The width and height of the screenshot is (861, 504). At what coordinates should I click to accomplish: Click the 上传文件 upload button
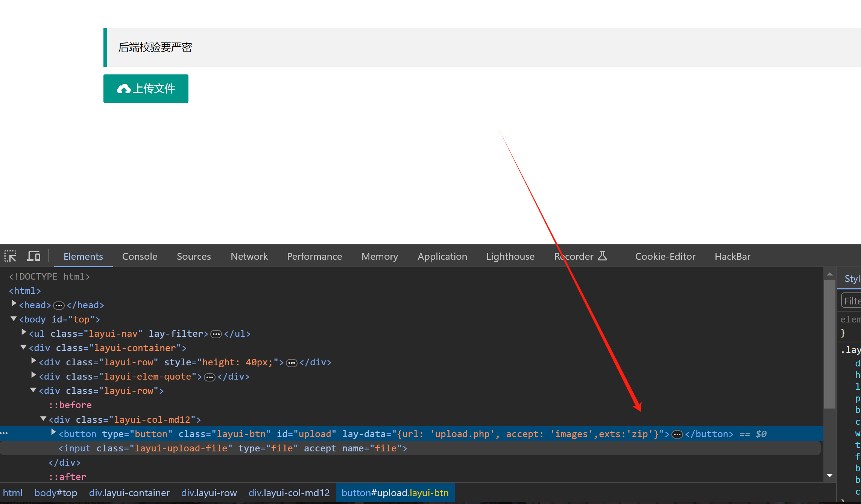click(x=146, y=89)
